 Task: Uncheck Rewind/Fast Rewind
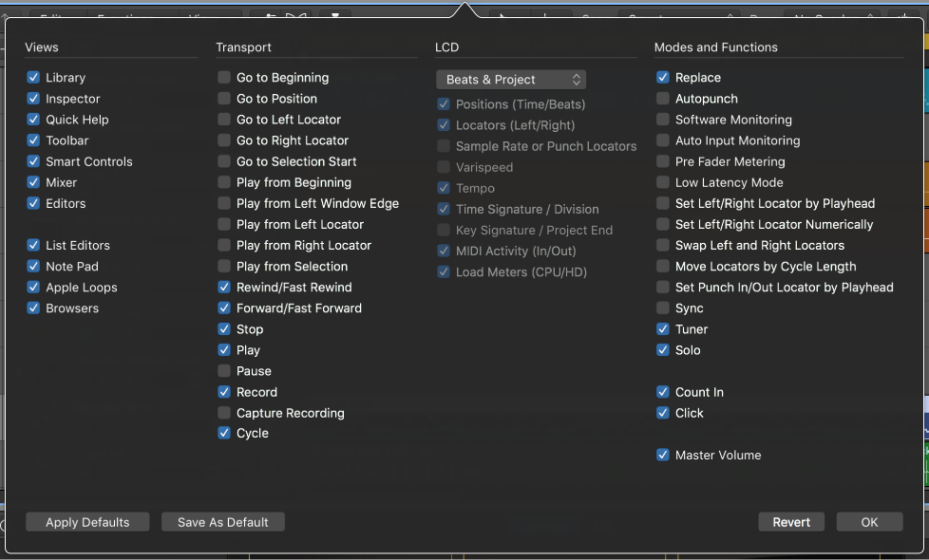[224, 287]
